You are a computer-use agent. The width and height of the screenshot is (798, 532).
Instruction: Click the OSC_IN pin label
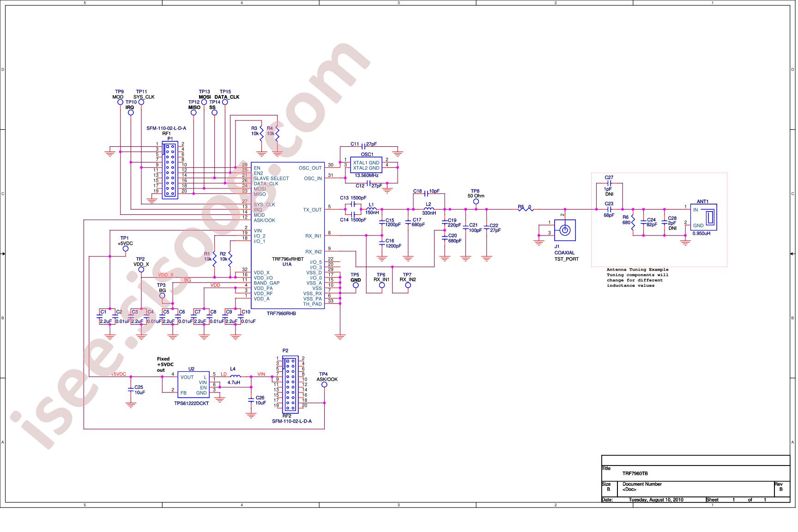point(313,179)
